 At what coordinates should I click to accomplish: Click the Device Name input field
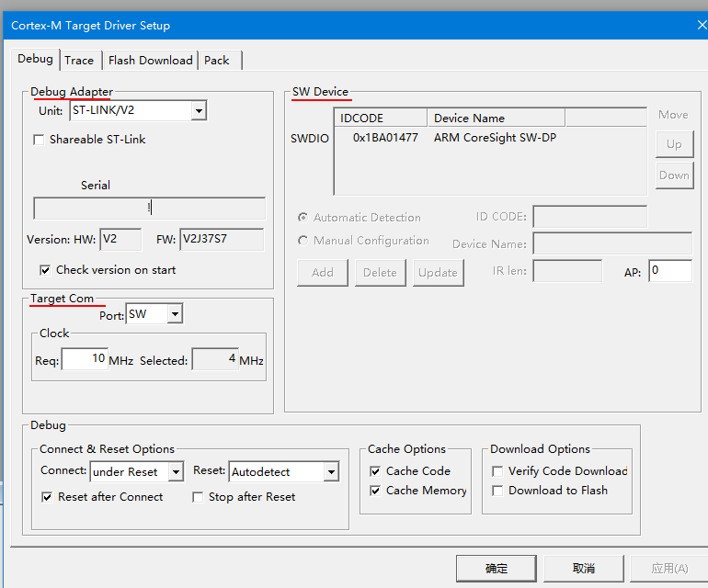tap(612, 243)
